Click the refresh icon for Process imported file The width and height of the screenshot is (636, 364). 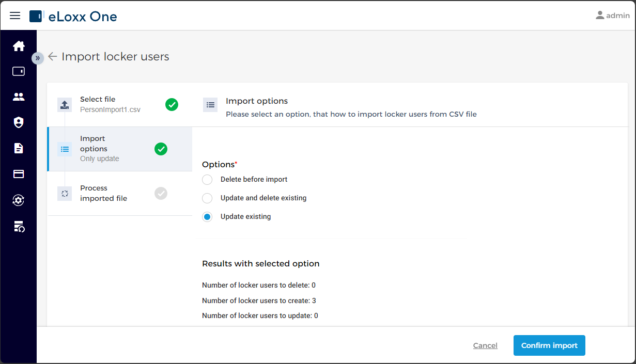coord(65,194)
